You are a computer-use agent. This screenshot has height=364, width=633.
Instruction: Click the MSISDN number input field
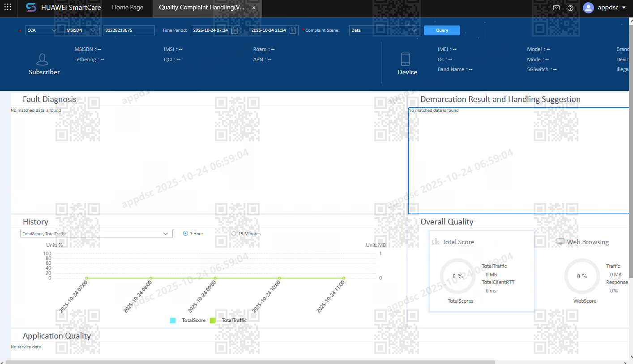click(x=129, y=30)
